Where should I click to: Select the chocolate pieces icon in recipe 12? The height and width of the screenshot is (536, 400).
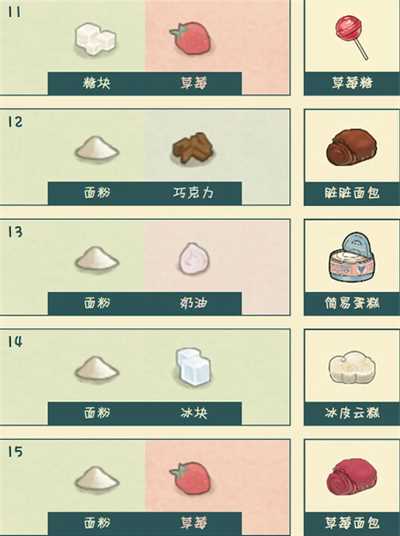[193, 148]
